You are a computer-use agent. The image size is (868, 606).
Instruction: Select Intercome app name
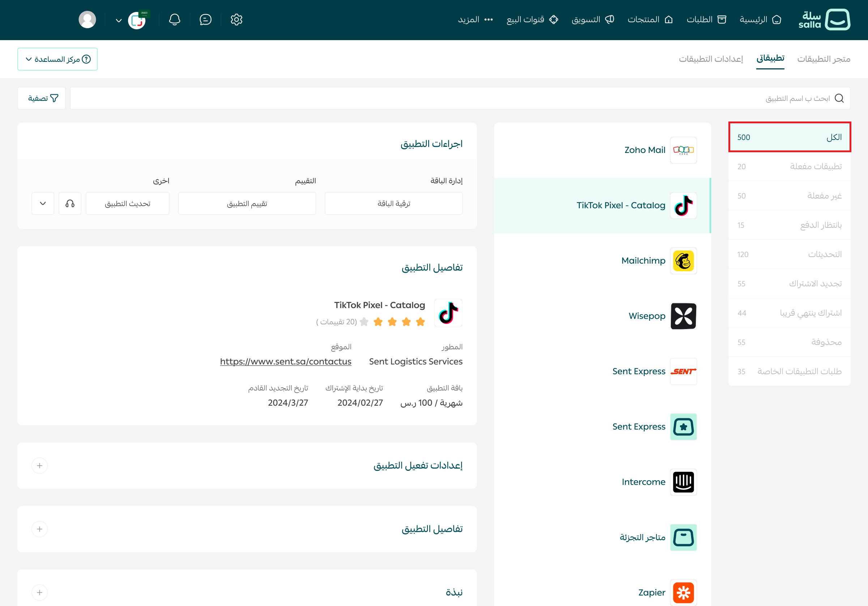point(643,482)
